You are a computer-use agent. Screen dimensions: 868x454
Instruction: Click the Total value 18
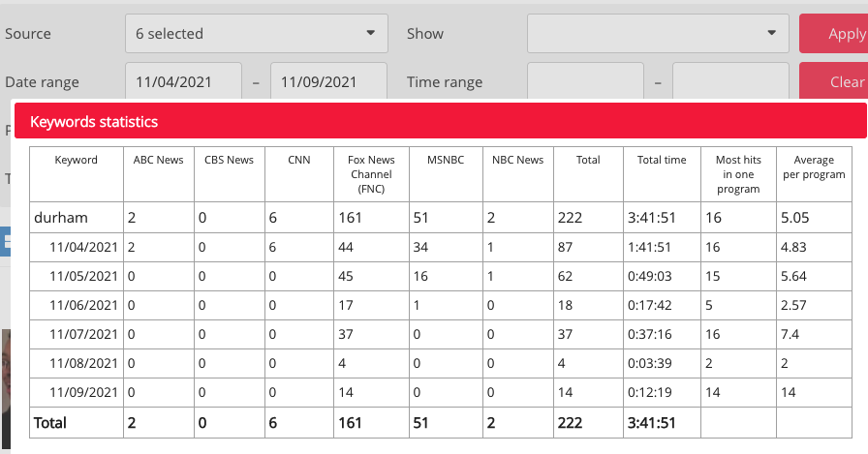[x=565, y=305]
